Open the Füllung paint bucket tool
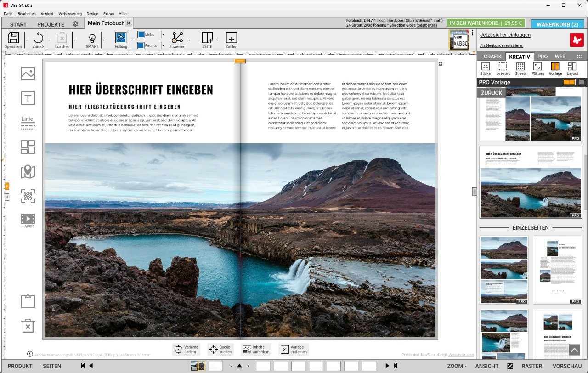The width and height of the screenshot is (588, 373). [121, 38]
